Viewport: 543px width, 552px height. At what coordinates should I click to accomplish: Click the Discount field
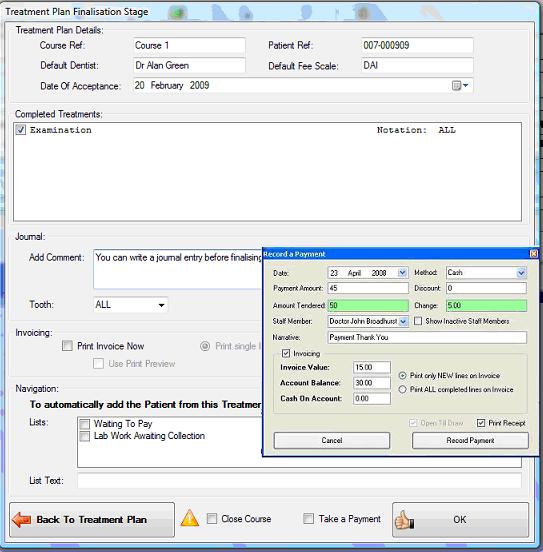(x=486, y=288)
